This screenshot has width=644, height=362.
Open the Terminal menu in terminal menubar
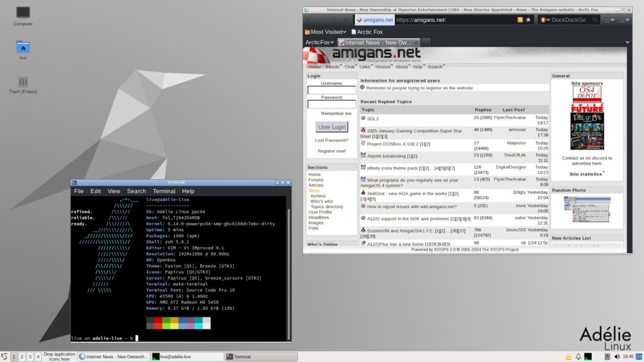point(164,191)
